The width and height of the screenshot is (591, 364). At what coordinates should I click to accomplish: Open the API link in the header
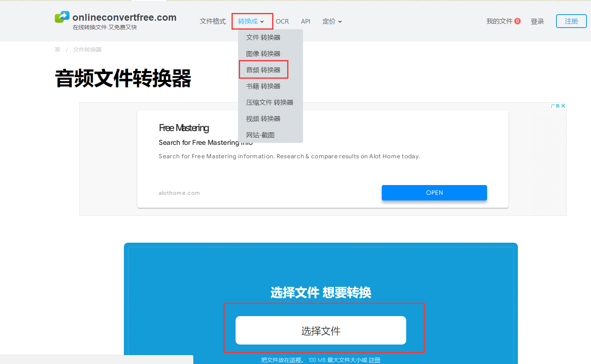305,22
